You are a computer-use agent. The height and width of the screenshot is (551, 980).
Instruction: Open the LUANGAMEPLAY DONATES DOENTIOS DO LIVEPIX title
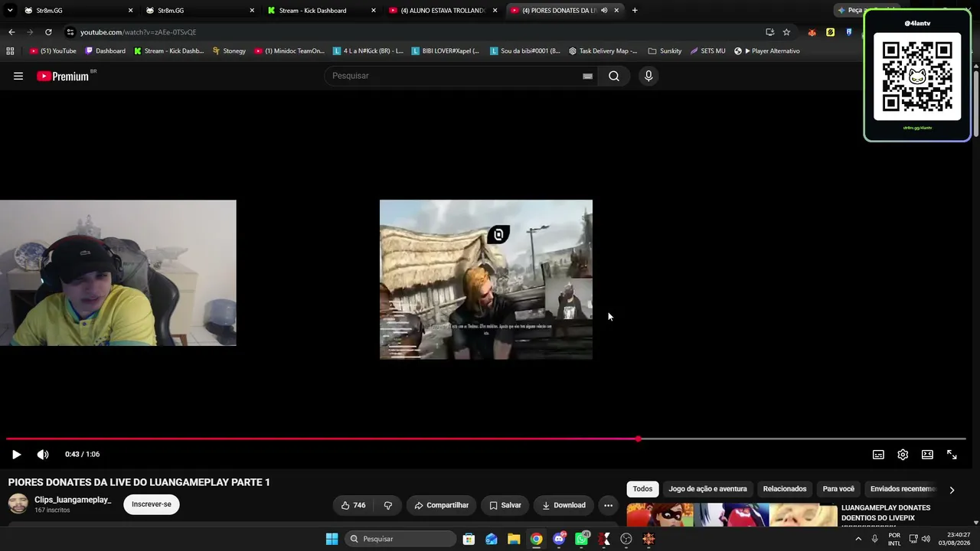886,513
